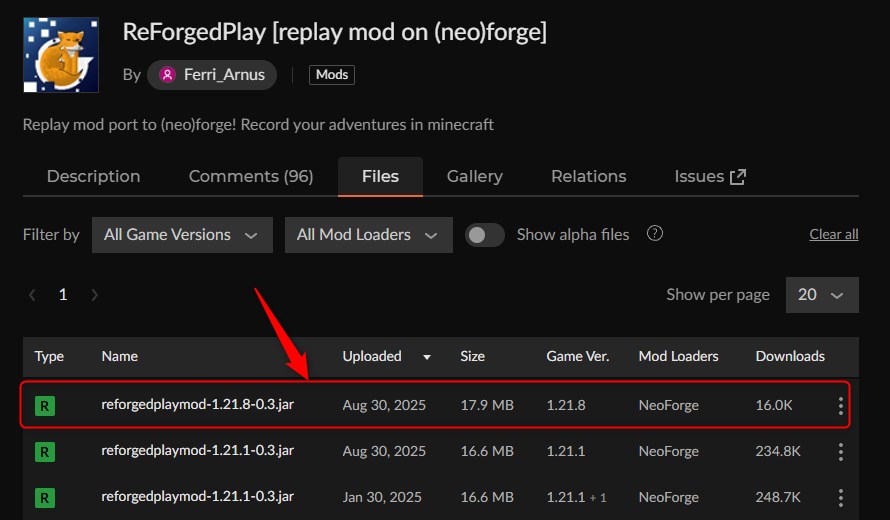Expand the All Game Versions dropdown

182,235
